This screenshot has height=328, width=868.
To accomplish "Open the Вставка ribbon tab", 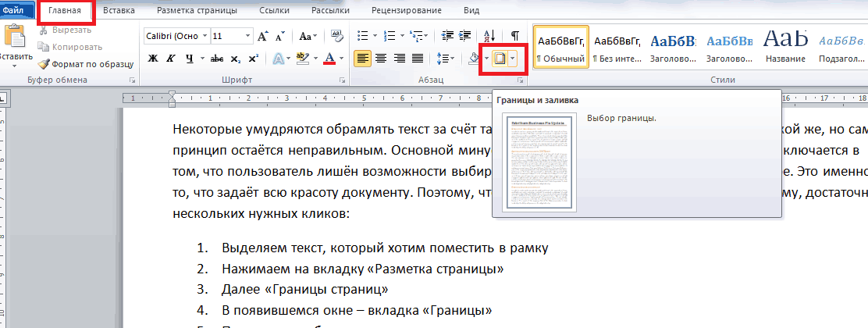I will [119, 10].
